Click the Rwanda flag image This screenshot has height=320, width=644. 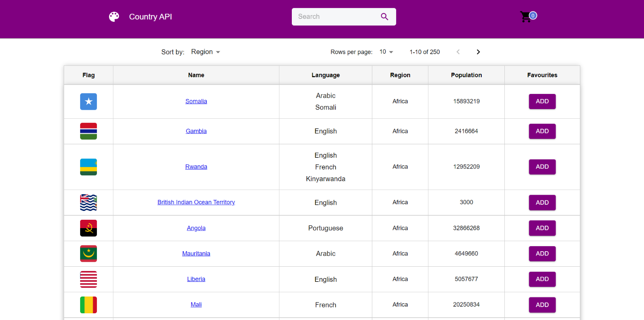pyautogui.click(x=88, y=167)
